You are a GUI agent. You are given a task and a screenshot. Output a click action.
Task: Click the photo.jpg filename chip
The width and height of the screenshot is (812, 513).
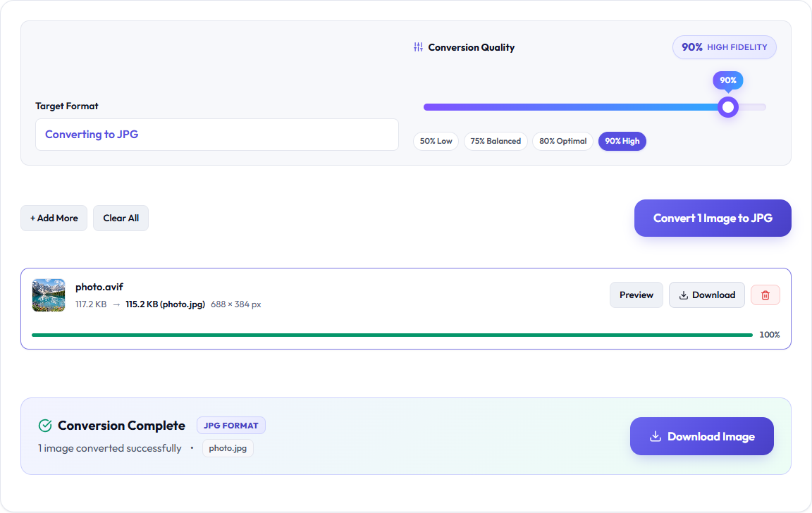point(228,448)
